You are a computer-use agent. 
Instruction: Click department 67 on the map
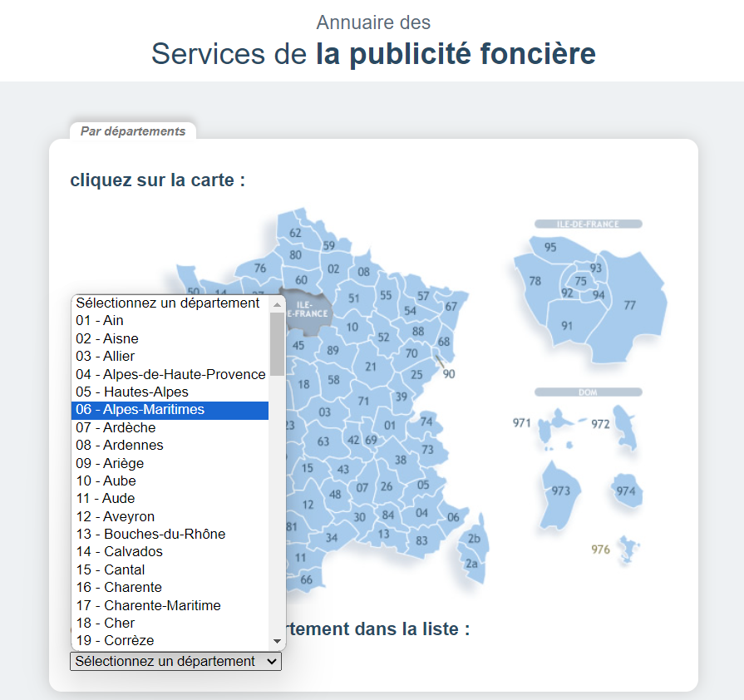tap(451, 307)
